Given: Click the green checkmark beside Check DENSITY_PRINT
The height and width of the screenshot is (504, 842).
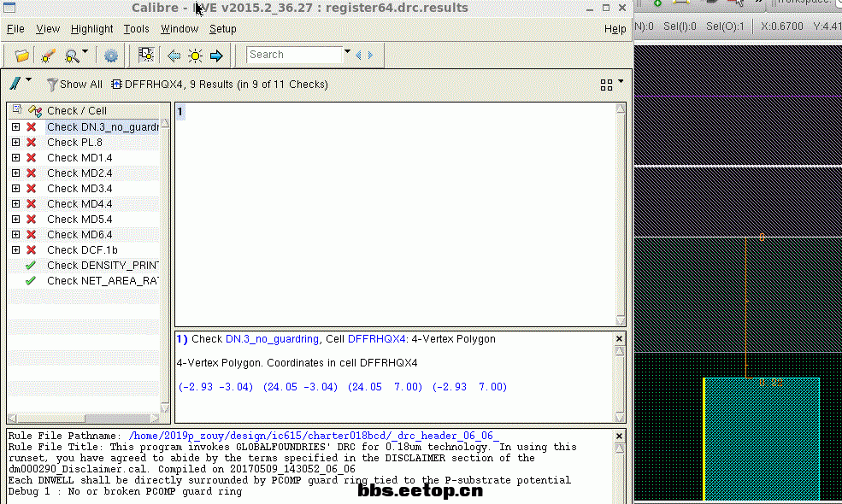Looking at the screenshot, I should click(32, 266).
